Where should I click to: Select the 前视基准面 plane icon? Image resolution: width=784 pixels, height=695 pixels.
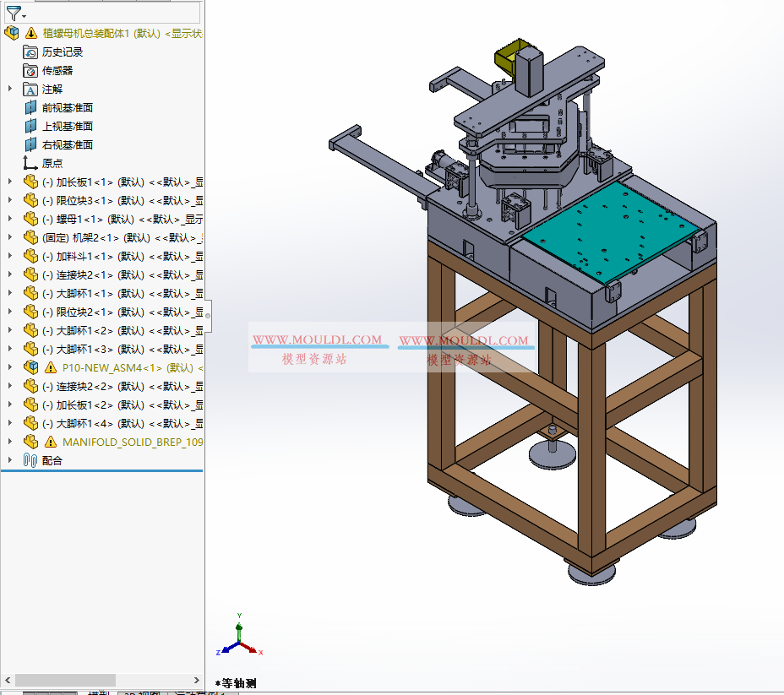(x=30, y=107)
